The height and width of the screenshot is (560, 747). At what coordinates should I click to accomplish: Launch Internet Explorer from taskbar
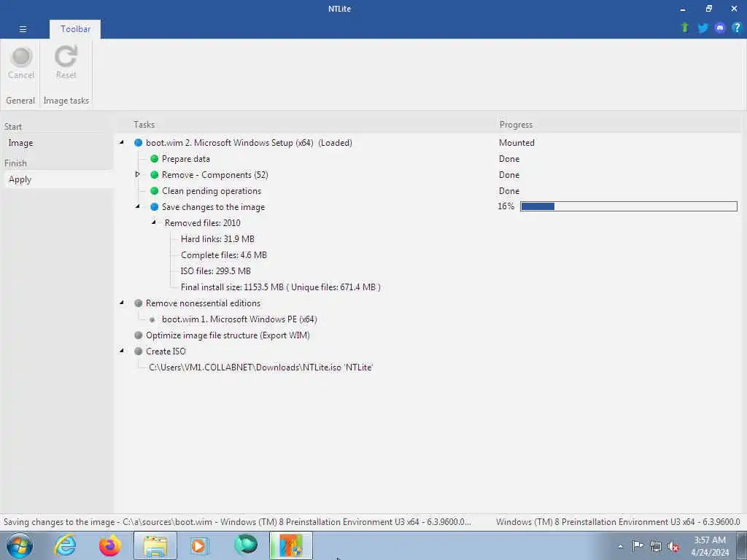pyautogui.click(x=65, y=545)
